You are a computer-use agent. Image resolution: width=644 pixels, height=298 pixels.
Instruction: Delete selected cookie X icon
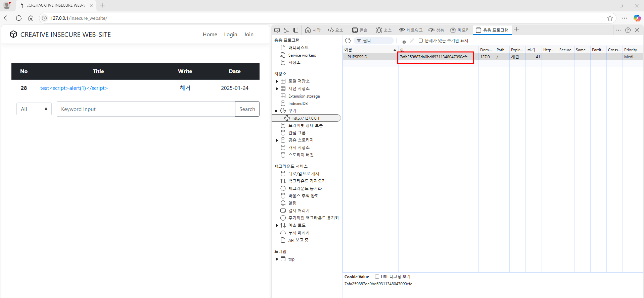coord(412,41)
